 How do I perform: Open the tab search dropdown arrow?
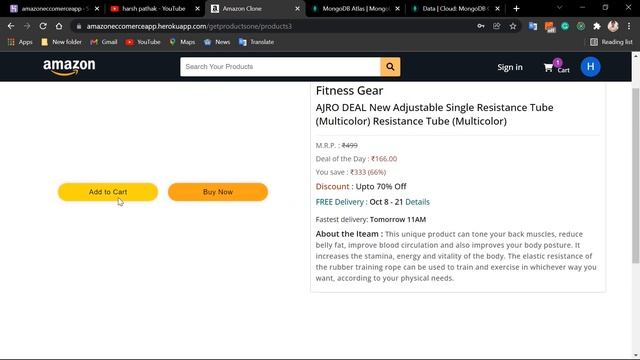pyautogui.click(x=559, y=8)
